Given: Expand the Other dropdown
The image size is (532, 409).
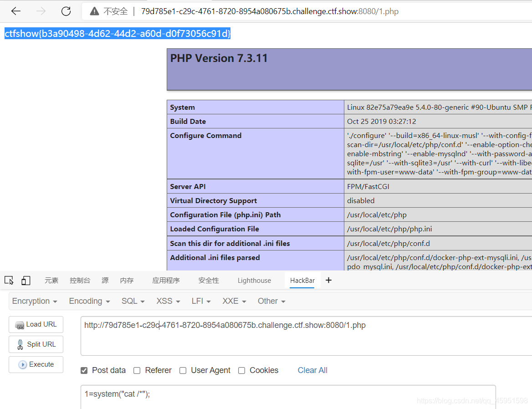Looking at the screenshot, I should tap(271, 301).
